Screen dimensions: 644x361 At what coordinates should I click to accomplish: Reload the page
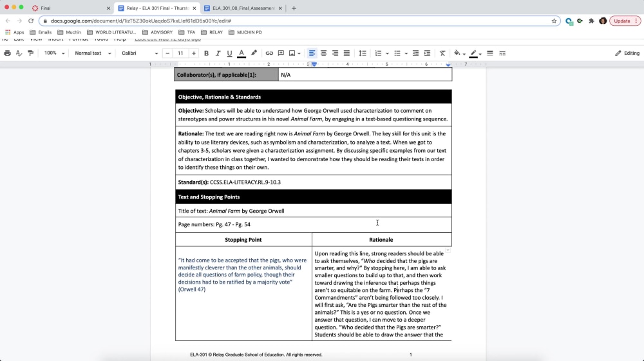[x=31, y=21]
